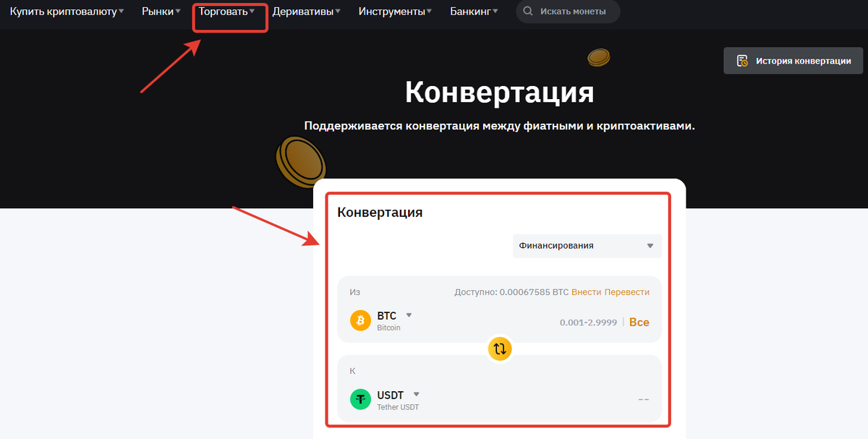Click the conversion history document icon
Viewport: 868px width, 439px height.
pyautogui.click(x=742, y=61)
